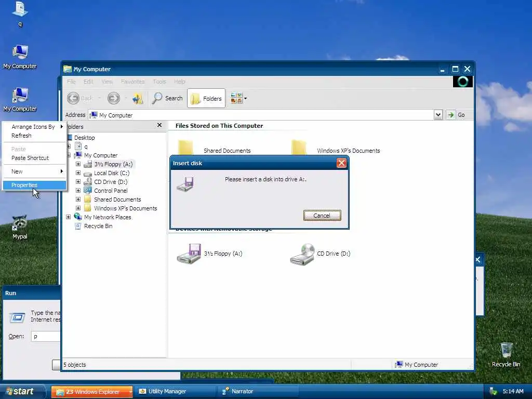Viewport: 532px width, 399px height.
Task: Open New submenu in context menu
Action: click(x=34, y=171)
